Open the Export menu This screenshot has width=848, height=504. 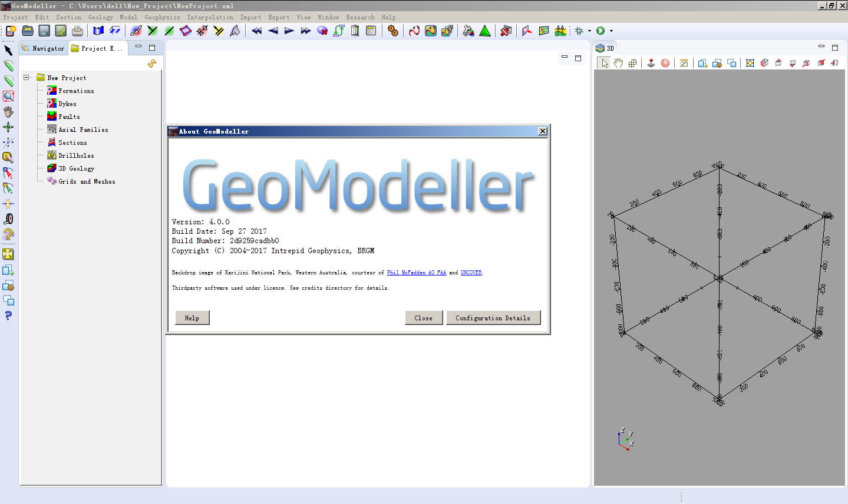(279, 17)
